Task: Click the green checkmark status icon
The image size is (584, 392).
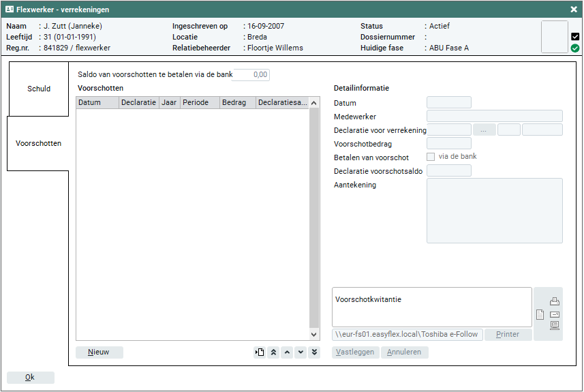Action: pyautogui.click(x=575, y=48)
